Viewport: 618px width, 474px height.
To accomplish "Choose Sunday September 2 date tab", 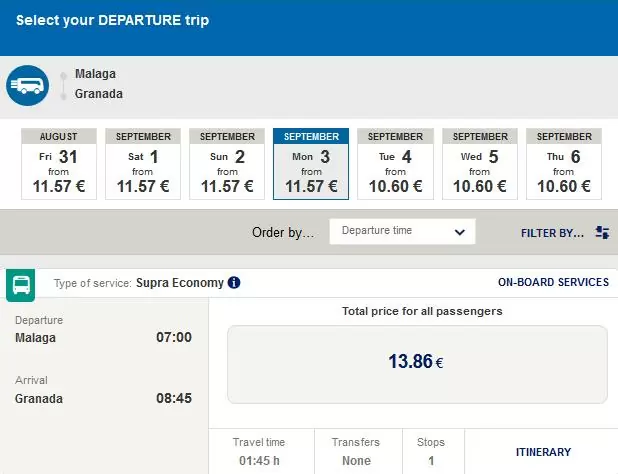I will coord(227,164).
